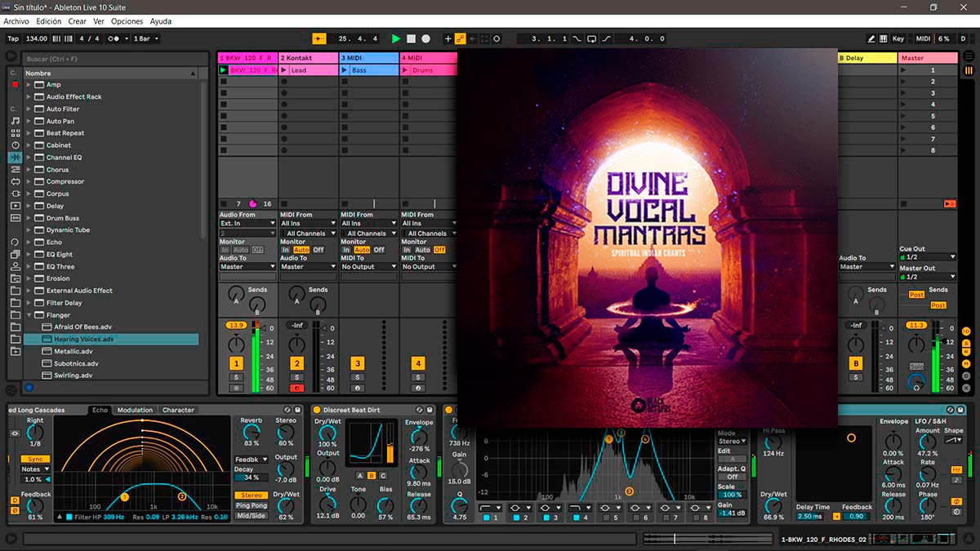
Task: Launch Master scene 3
Action: [903, 93]
